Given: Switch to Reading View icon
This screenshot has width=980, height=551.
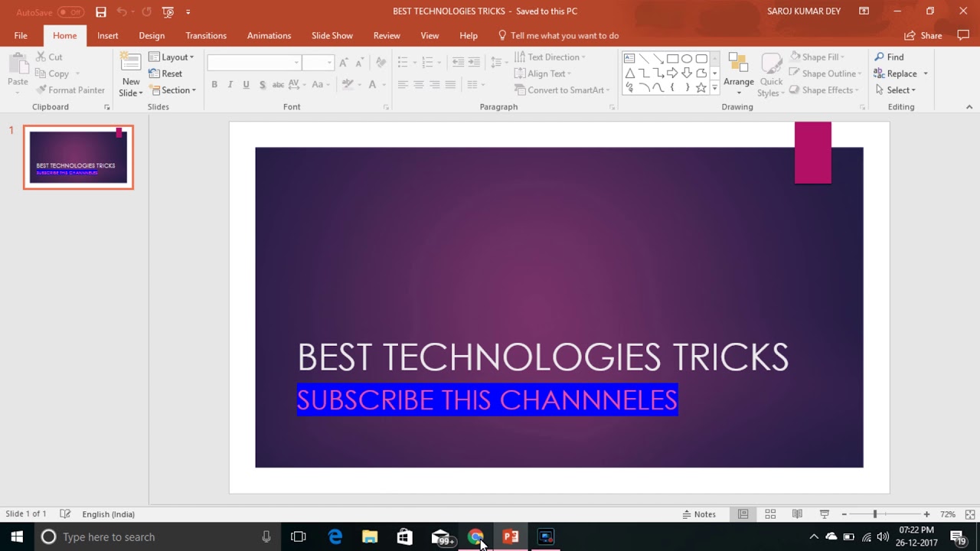Looking at the screenshot, I should [797, 514].
